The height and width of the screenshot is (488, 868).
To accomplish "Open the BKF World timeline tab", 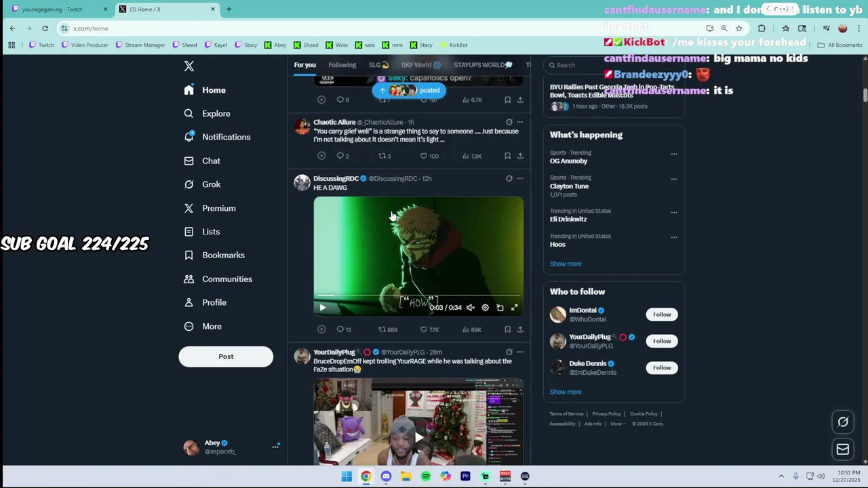I will [421, 65].
